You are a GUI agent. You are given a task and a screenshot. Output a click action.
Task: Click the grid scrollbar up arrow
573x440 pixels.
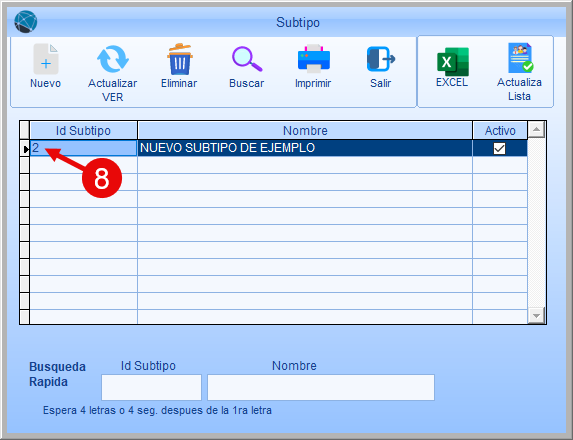click(x=536, y=129)
